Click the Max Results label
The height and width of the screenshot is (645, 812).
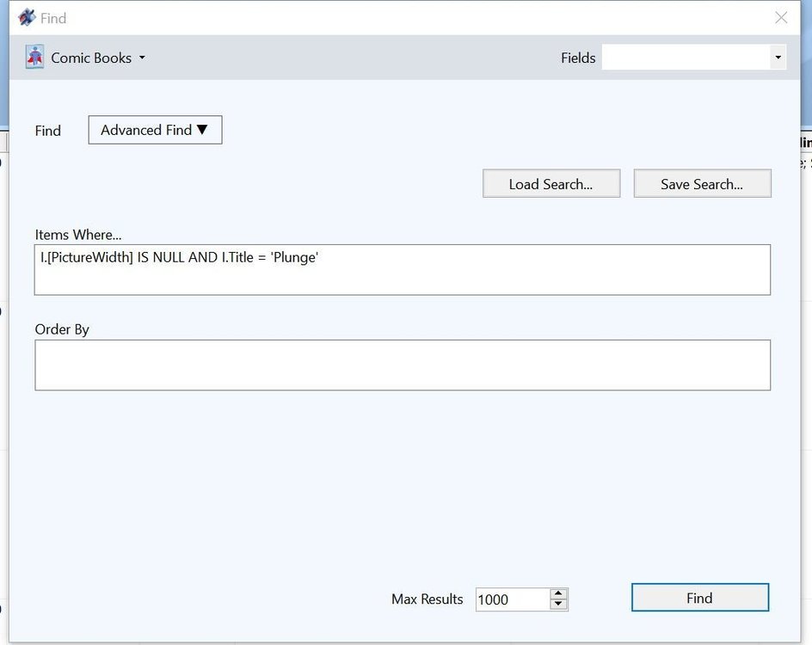pos(427,599)
